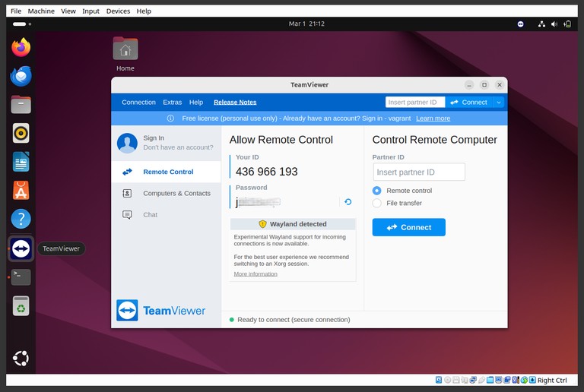Click the Learn more link in the banner
The height and width of the screenshot is (392, 584).
click(x=433, y=119)
